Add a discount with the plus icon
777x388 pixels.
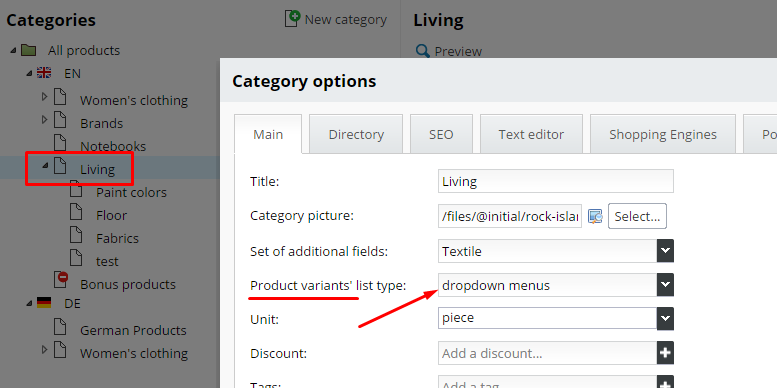pos(665,353)
